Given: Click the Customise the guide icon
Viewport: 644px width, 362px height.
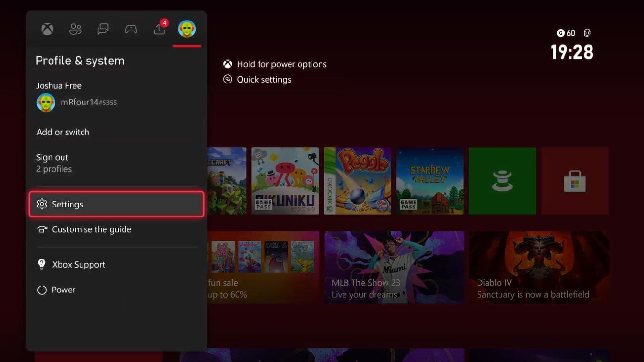Looking at the screenshot, I should click(42, 229).
